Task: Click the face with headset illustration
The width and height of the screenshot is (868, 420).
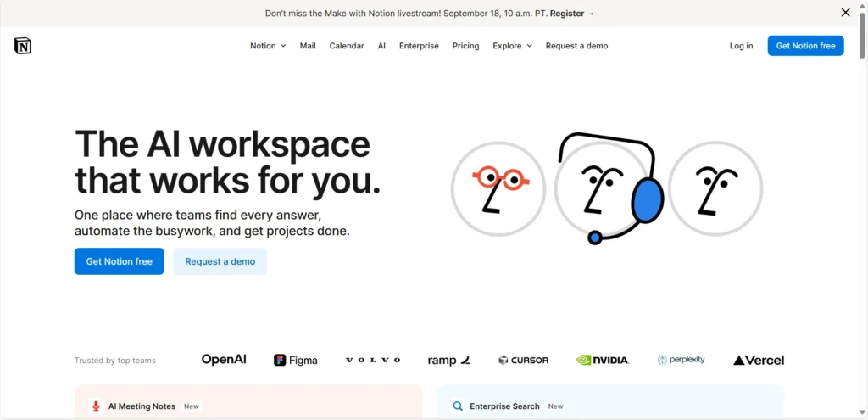Action: 606,188
